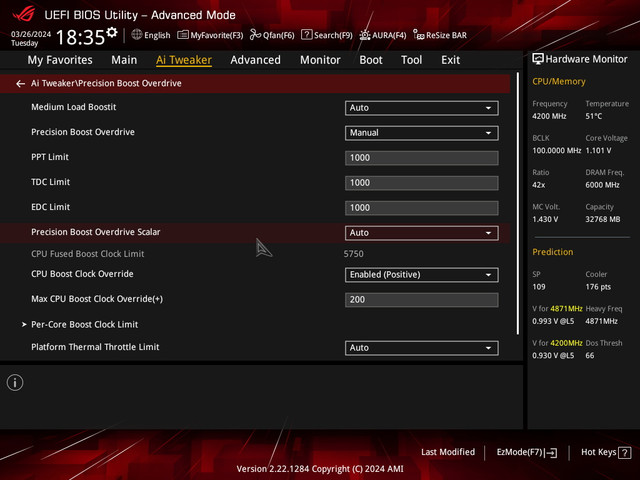This screenshot has height=480, width=640.
Task: Click the info icon in help area
Action: [x=15, y=383]
